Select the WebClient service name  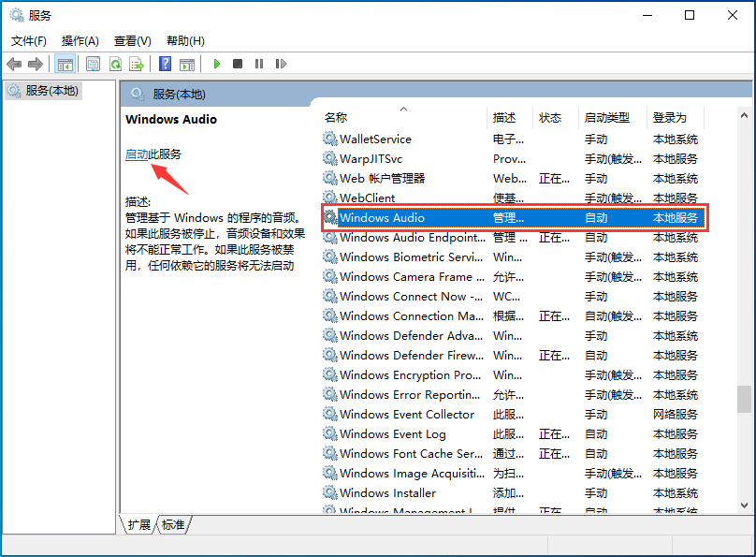(x=368, y=198)
